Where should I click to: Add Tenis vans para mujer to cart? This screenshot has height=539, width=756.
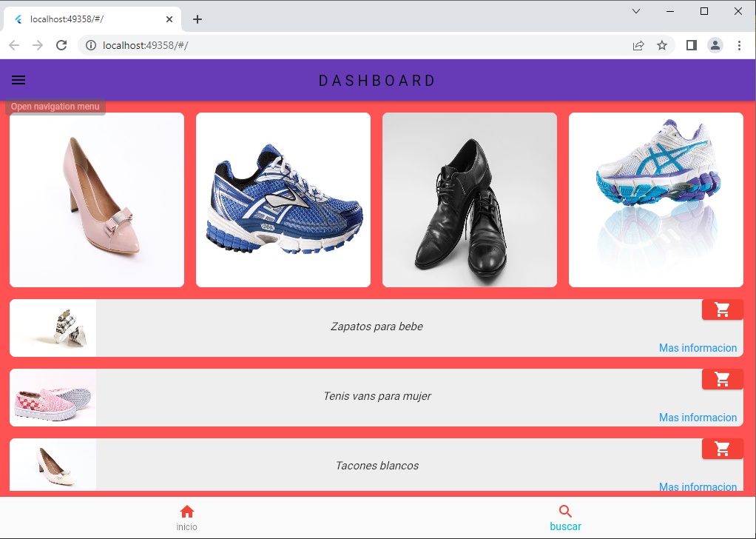(x=722, y=379)
